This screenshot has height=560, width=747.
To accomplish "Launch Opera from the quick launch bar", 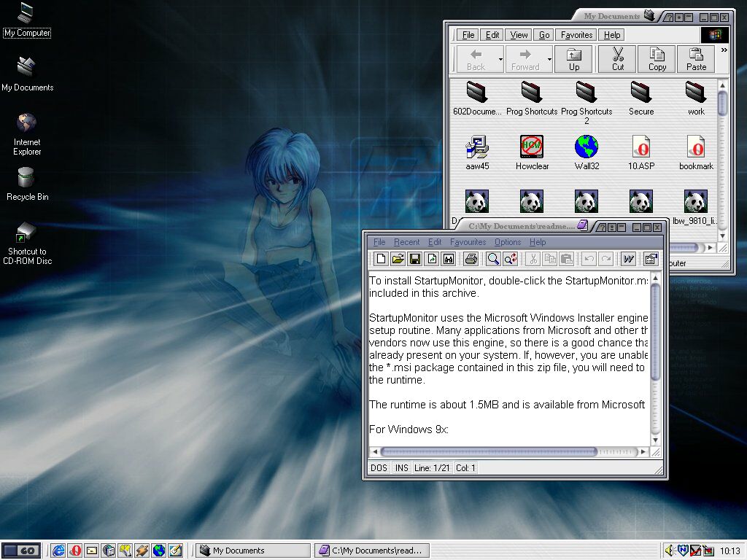I will click(74, 551).
